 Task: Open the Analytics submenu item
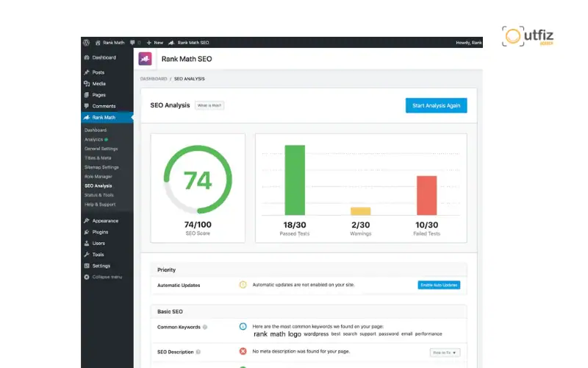[x=94, y=139]
